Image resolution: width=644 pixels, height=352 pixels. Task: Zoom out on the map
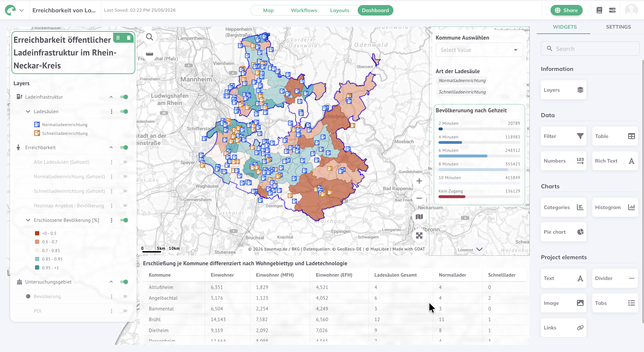click(x=419, y=198)
